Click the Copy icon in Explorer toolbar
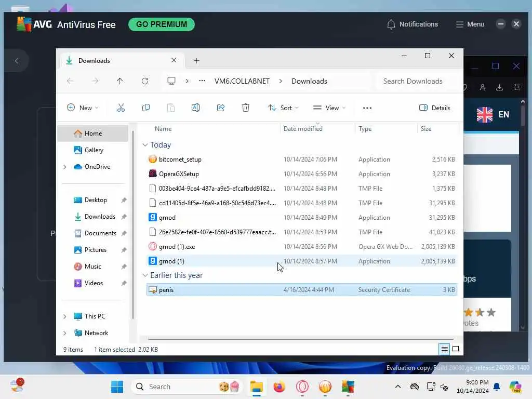This screenshot has width=532, height=399. click(x=146, y=108)
